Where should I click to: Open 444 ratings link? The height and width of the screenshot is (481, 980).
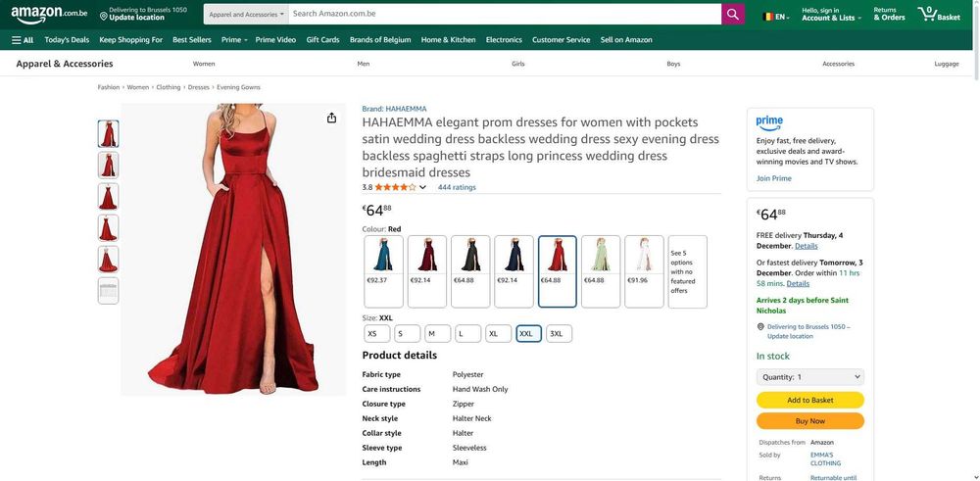(x=457, y=187)
